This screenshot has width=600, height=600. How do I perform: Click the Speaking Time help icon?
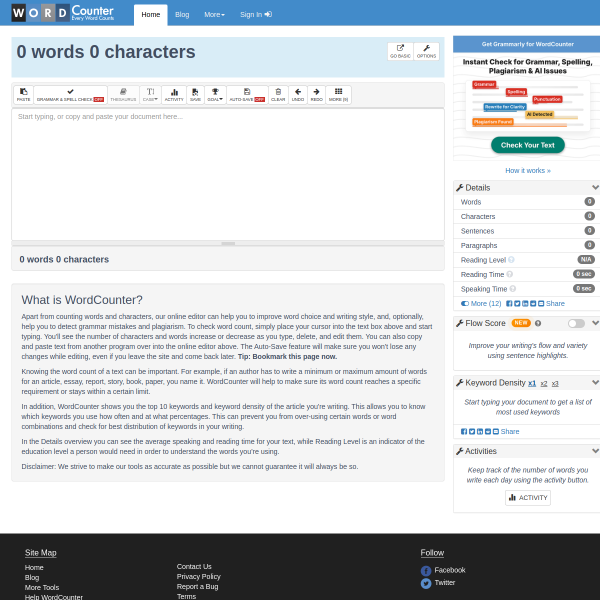pyautogui.click(x=513, y=289)
